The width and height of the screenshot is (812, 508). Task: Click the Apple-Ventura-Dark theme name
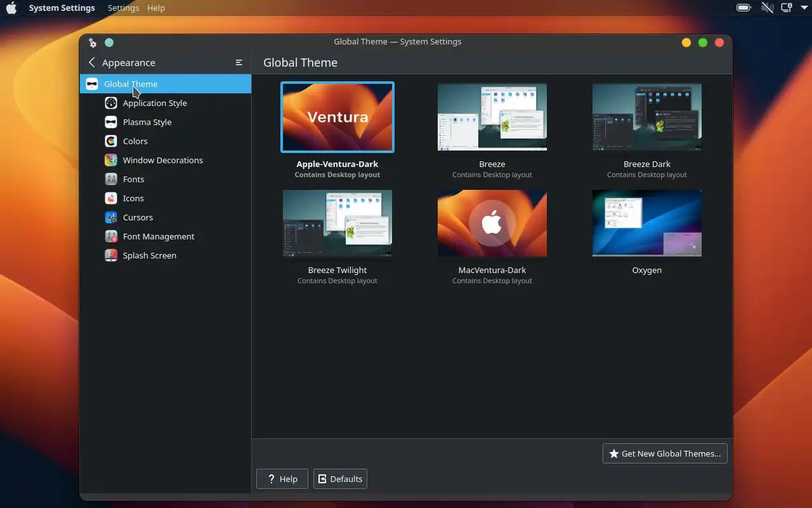pos(337,164)
